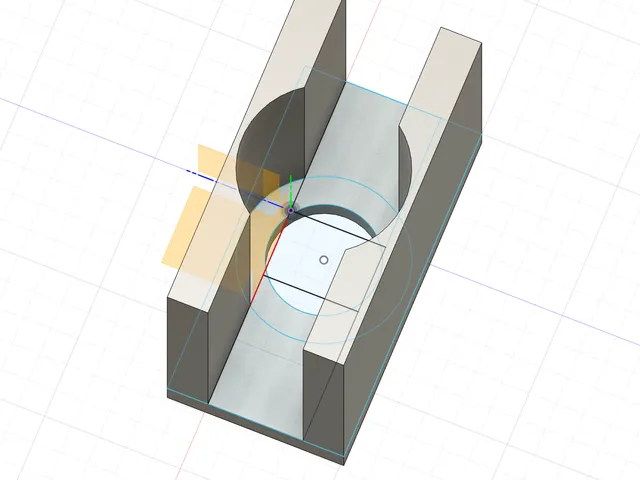Select the front end face of the left wall
Viewport: 640px width, 480px height.
pyautogui.click(x=188, y=349)
